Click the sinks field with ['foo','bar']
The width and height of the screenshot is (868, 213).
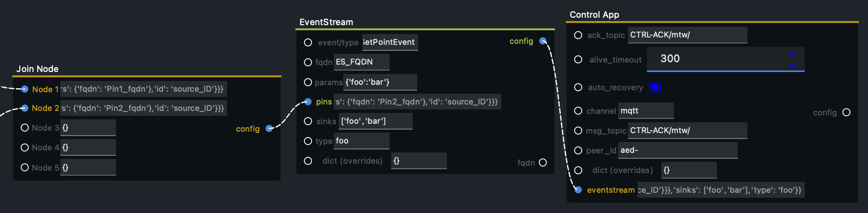coord(376,121)
